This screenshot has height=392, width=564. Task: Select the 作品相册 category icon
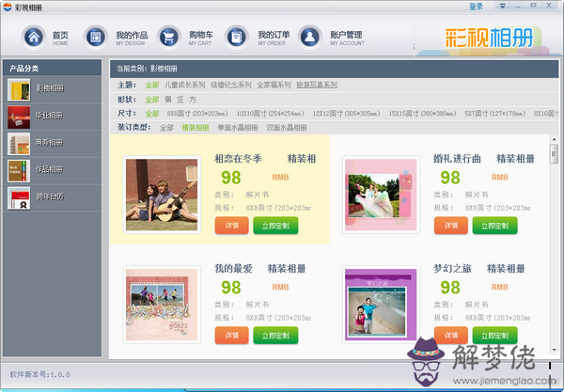click(x=19, y=171)
